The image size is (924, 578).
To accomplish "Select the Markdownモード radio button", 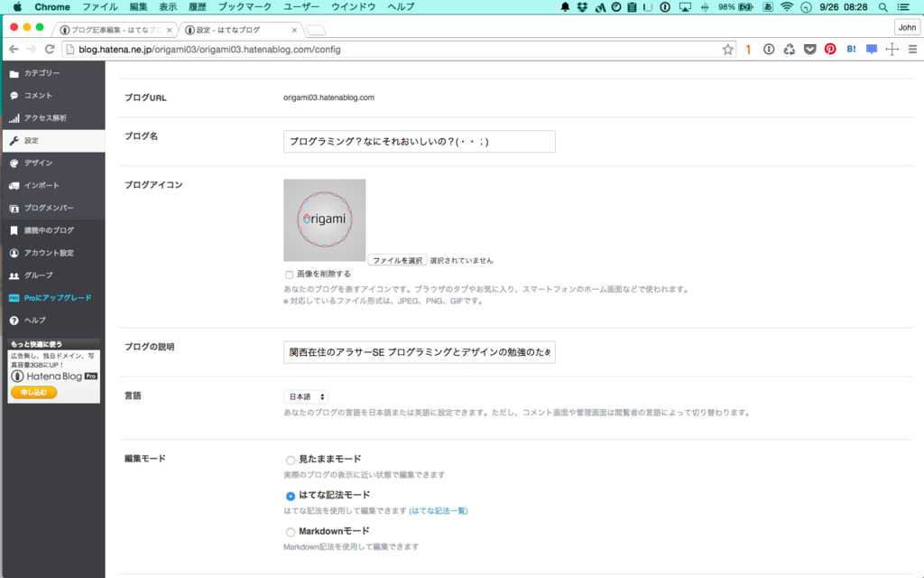I will pyautogui.click(x=290, y=532).
